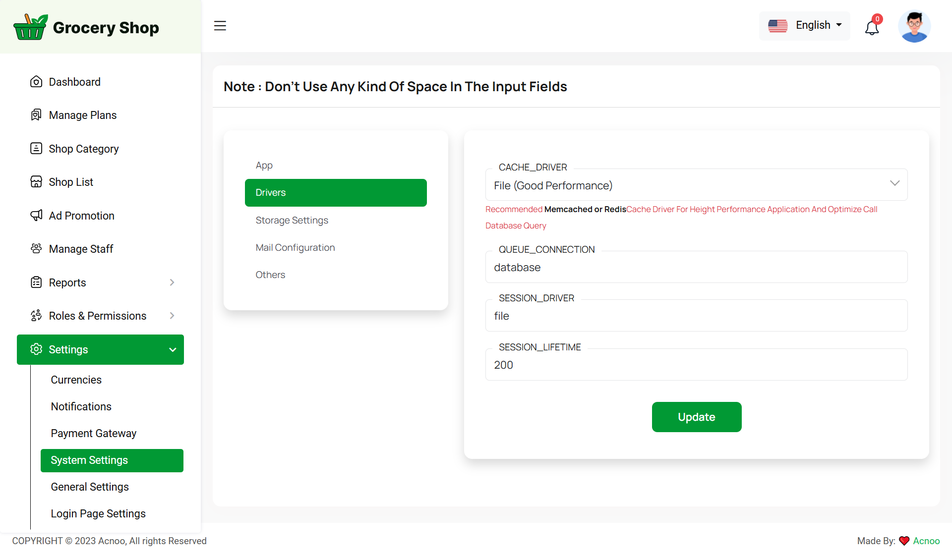952x560 pixels.
Task: Follow the Acnoo footer link
Action: (x=926, y=541)
